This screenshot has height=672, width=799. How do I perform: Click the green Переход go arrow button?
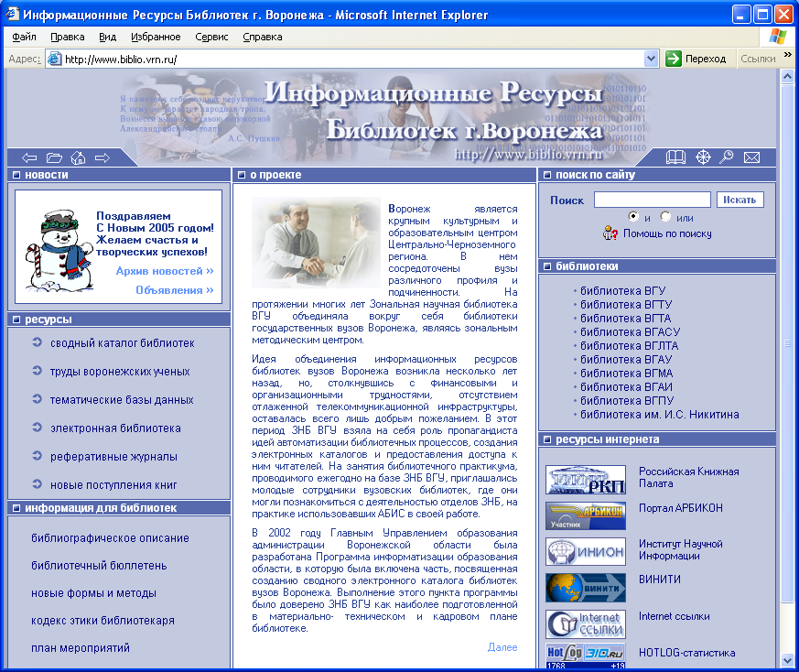click(674, 59)
